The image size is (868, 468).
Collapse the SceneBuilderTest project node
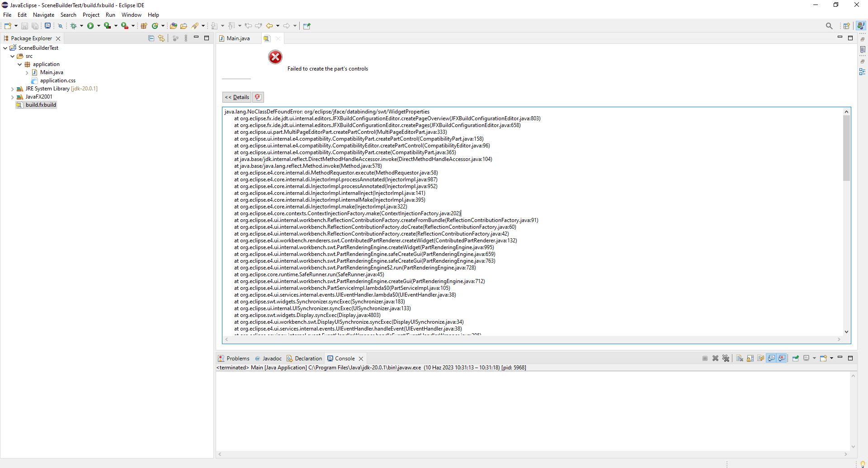pos(5,48)
